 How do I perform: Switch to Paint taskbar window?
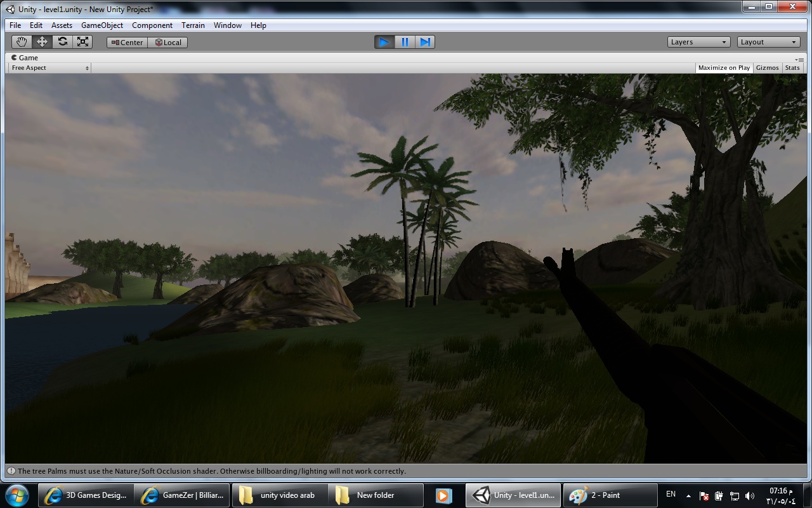(x=610, y=495)
